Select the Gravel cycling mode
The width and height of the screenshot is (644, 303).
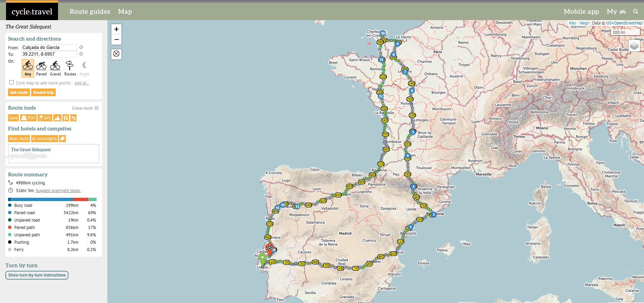[x=55, y=68]
